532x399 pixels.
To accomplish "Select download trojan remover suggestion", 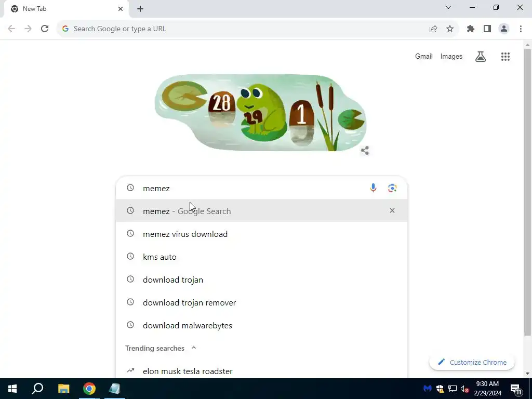I will 262,302.
